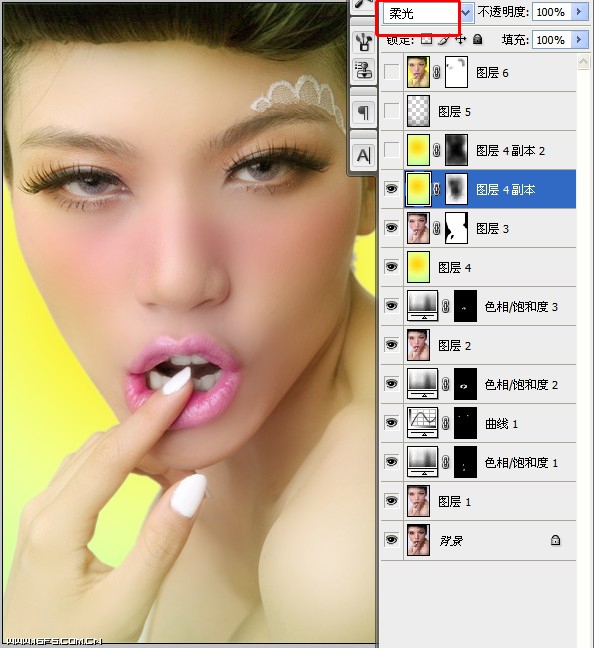Select the layer named 图层 6

[x=492, y=73]
